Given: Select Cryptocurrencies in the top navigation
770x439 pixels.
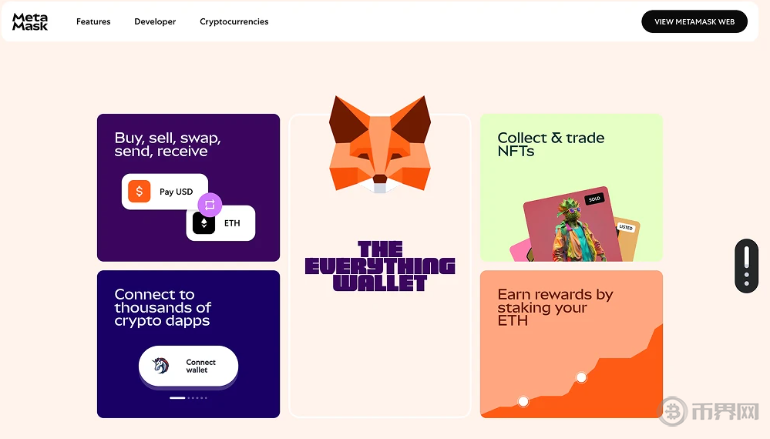Looking at the screenshot, I should [234, 22].
